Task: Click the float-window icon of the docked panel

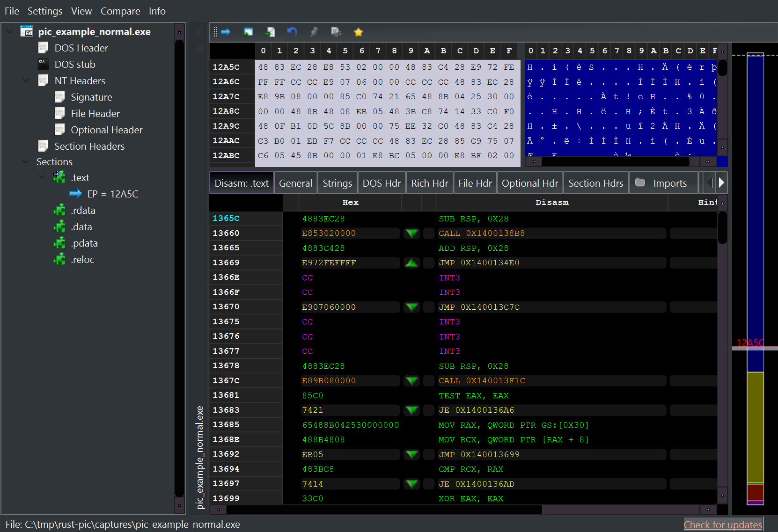Action: [199, 49]
